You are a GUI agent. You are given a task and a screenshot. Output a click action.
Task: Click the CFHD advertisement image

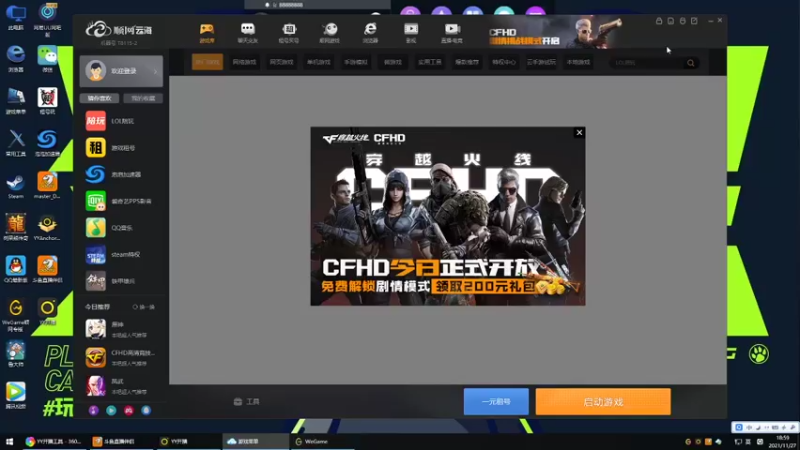click(x=448, y=216)
